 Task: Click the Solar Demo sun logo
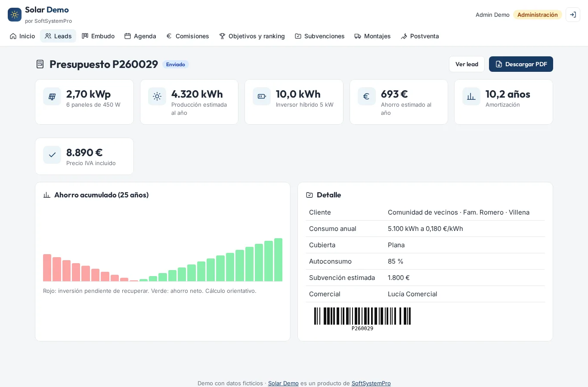[x=15, y=15]
